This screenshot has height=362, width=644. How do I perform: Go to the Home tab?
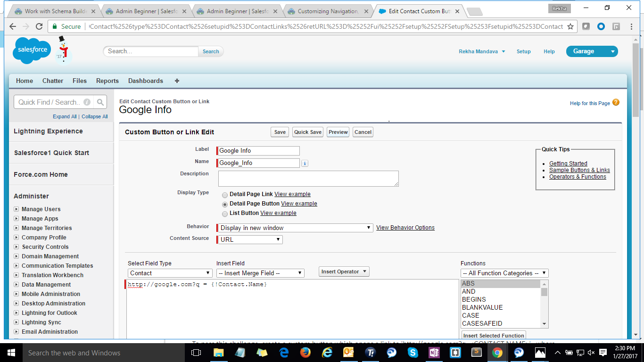25,81
